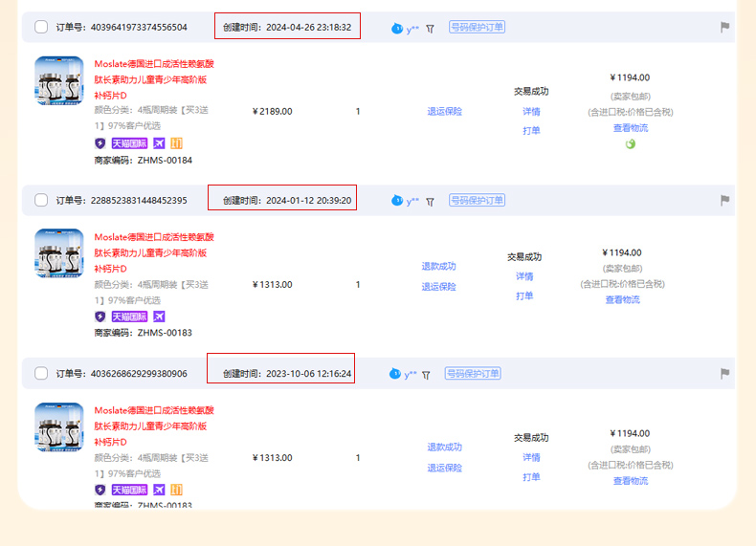756x546 pixels.
Task: Open 详情 for the 2024-04-26 order
Action: [531, 111]
